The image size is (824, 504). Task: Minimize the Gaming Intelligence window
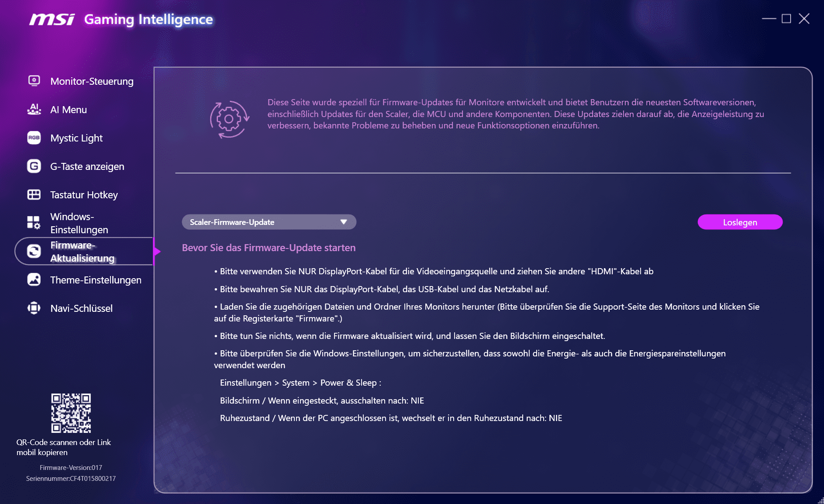click(769, 19)
